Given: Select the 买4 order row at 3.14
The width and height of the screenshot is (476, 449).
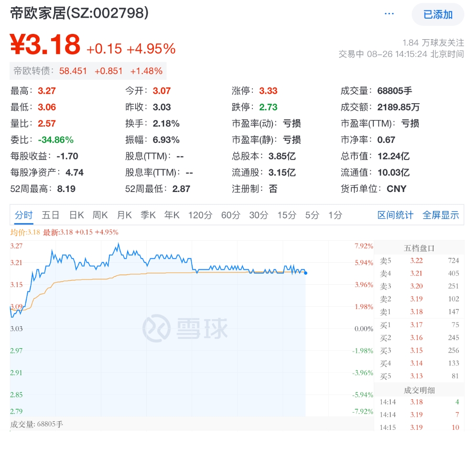Looking at the screenshot, I should point(419,363).
